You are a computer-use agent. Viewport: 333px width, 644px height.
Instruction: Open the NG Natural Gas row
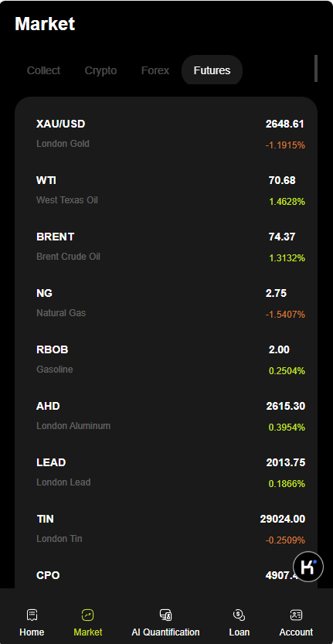click(x=166, y=304)
